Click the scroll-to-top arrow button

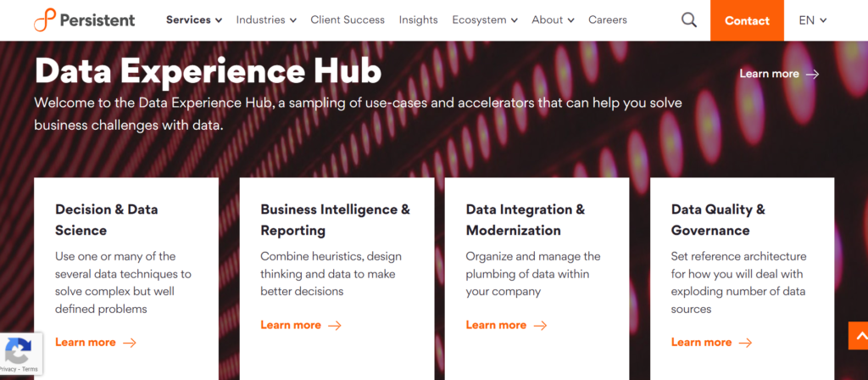click(858, 336)
